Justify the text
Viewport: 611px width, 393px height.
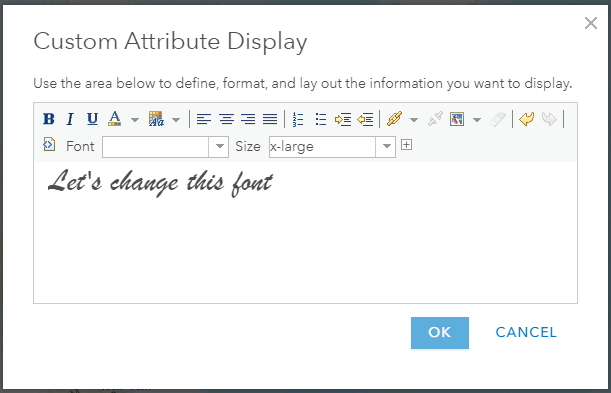point(270,119)
